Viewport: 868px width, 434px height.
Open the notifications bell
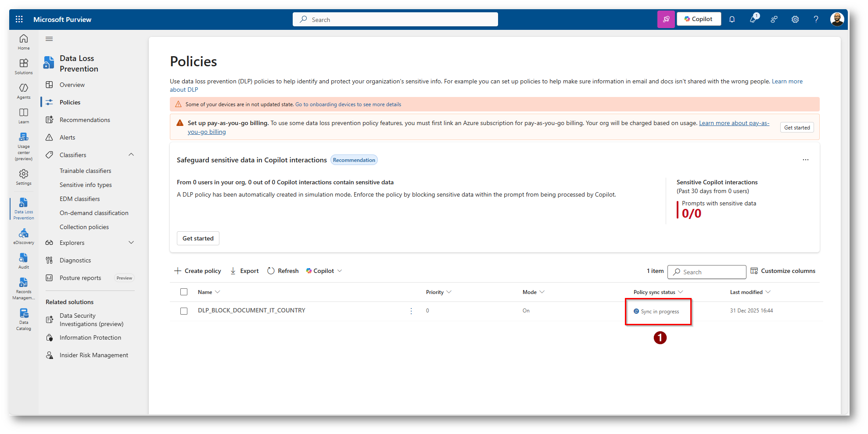click(732, 19)
